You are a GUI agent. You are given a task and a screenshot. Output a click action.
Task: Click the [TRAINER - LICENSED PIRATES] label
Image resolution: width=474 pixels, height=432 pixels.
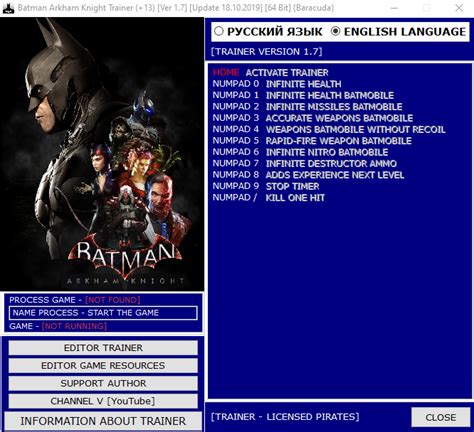(285, 417)
